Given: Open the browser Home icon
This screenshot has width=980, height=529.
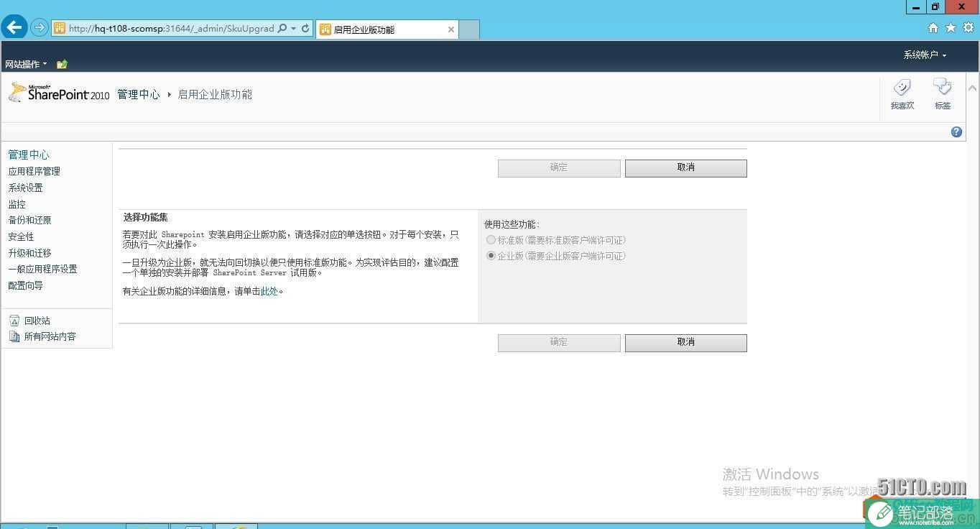Looking at the screenshot, I should pyautogui.click(x=933, y=27).
